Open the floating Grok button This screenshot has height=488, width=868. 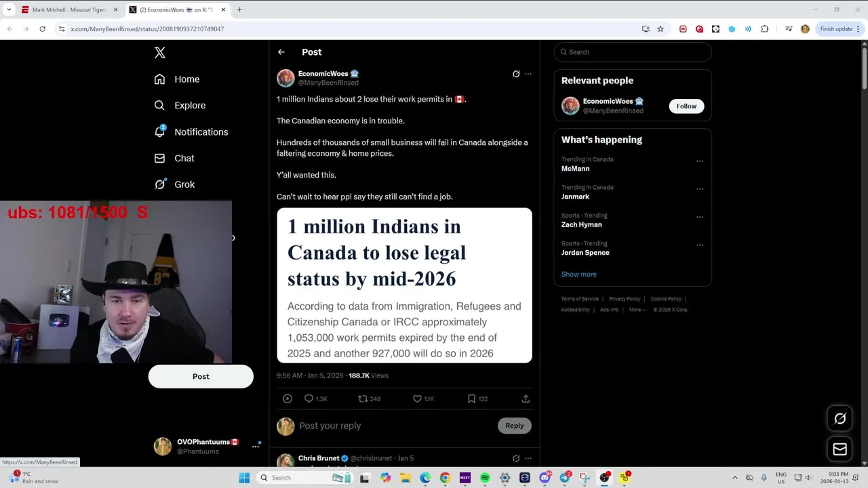(840, 419)
